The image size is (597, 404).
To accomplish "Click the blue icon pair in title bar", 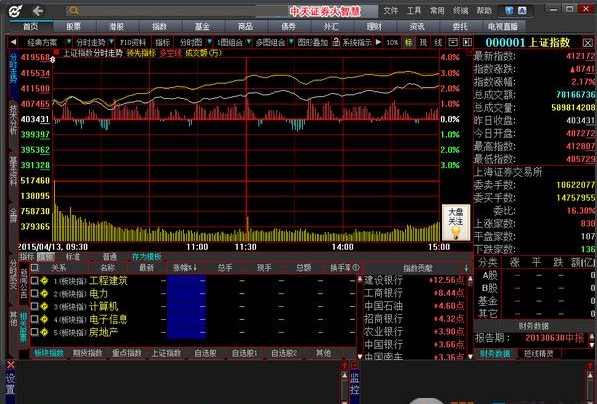I will 516,11.
